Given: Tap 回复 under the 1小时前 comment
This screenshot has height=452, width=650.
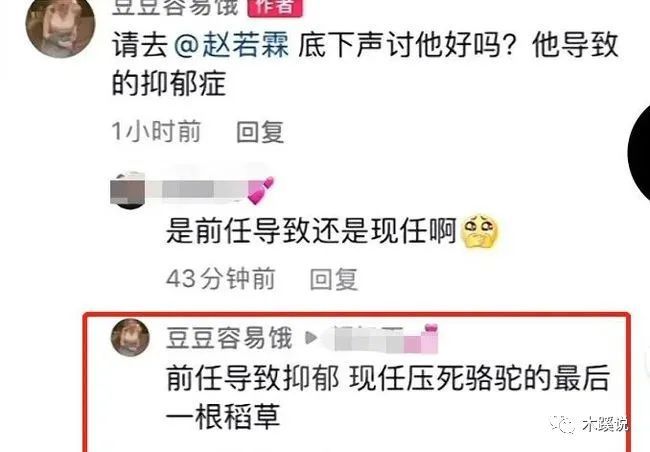Looking at the screenshot, I should tap(260, 132).
